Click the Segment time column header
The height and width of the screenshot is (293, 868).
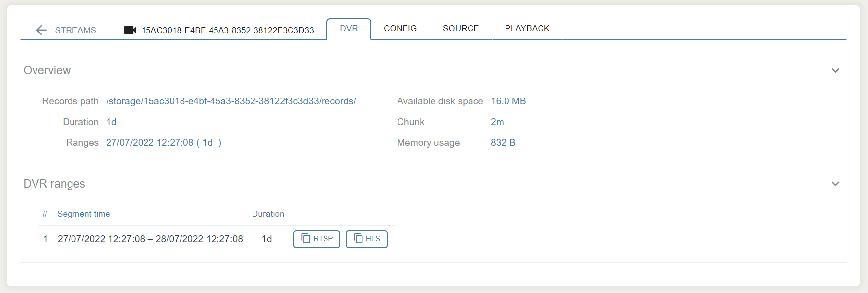83,214
